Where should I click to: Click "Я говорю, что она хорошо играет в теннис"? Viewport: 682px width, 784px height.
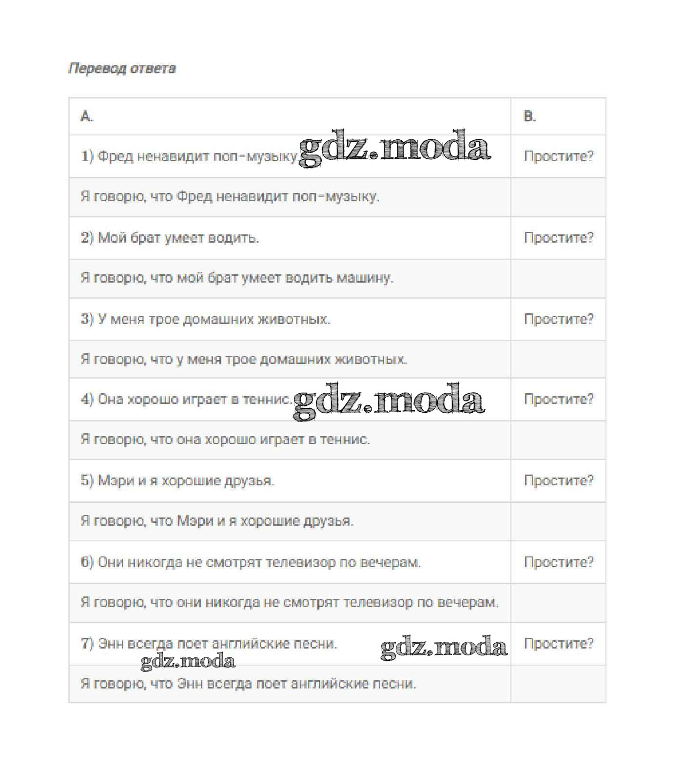[225, 440]
